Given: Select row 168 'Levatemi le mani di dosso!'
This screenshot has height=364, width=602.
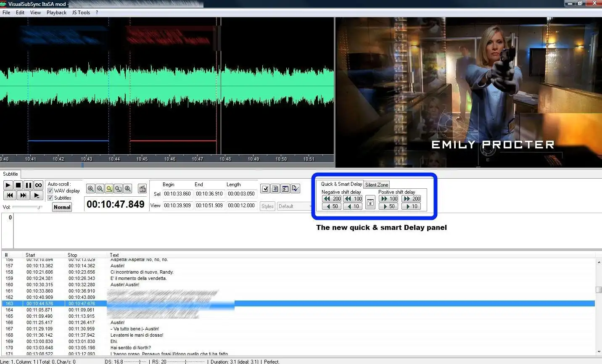Looking at the screenshot, I should coord(298,335).
